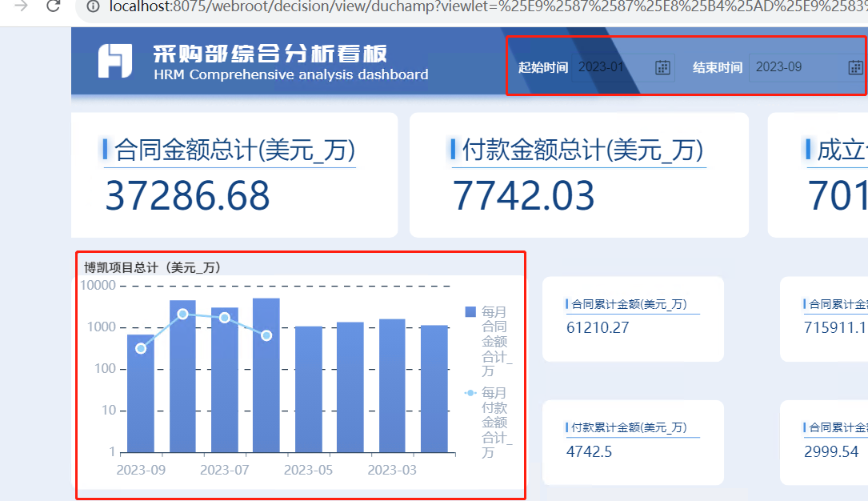Click the line point above 2023-09 bar
This screenshot has width=868, height=501.
141,348
